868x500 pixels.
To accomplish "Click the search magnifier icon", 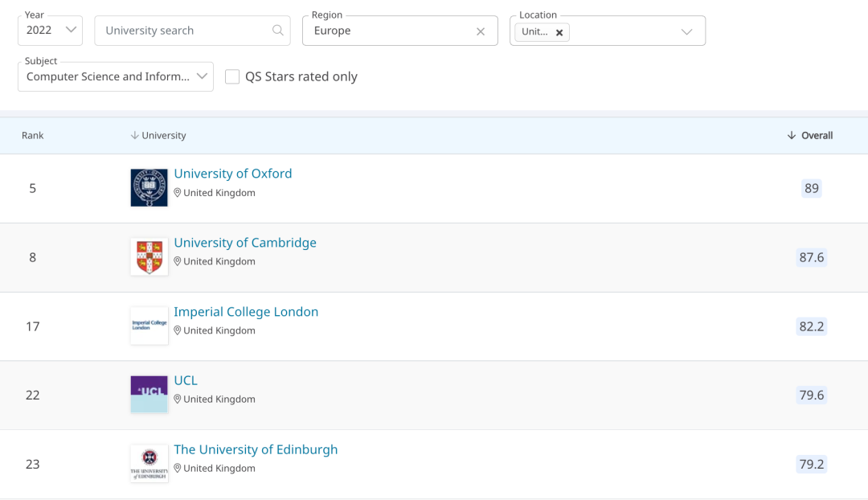I will [x=278, y=31].
